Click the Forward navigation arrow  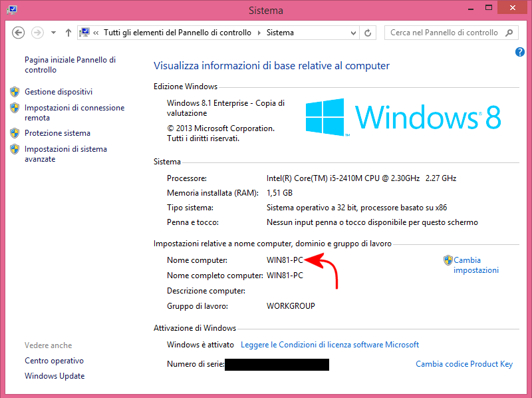point(38,33)
